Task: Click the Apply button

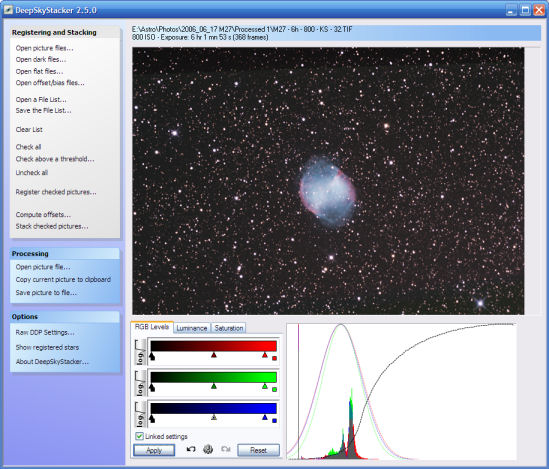Action: (x=154, y=450)
